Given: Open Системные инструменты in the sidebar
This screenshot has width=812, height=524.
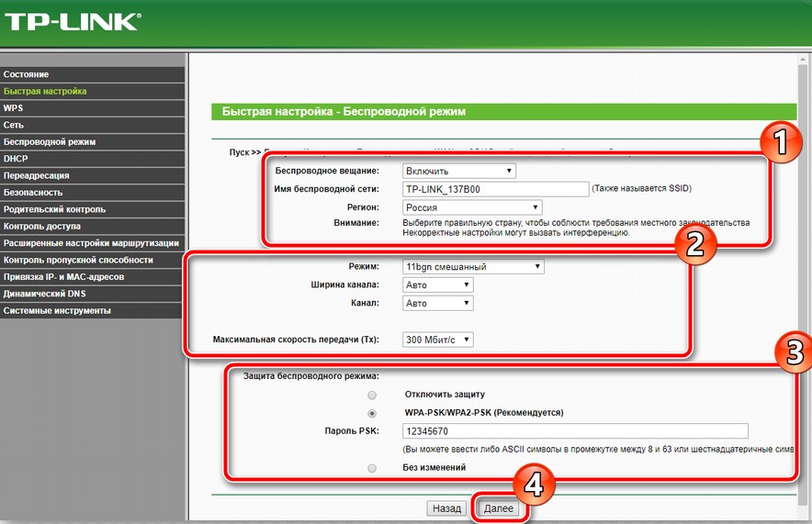Looking at the screenshot, I should pyautogui.click(x=92, y=311).
